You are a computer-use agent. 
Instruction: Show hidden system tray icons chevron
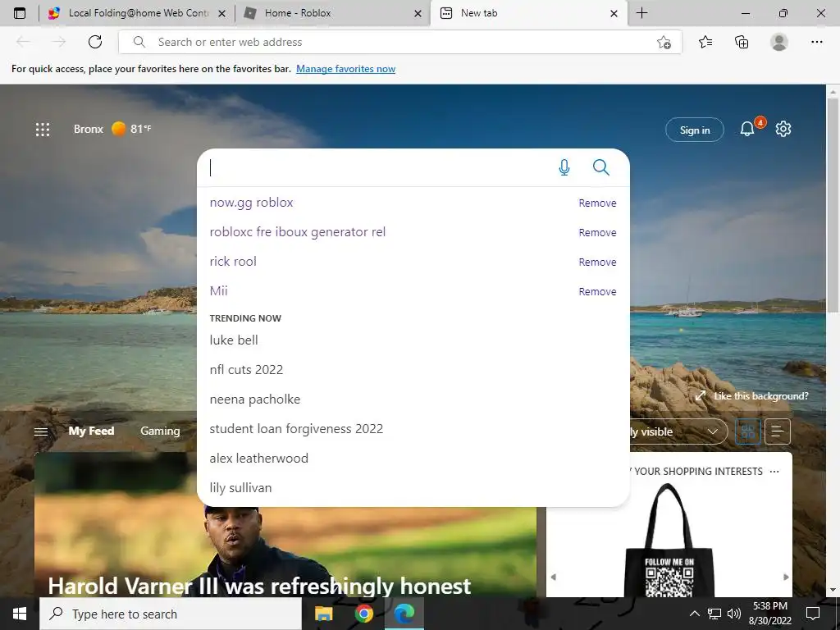coord(694,614)
